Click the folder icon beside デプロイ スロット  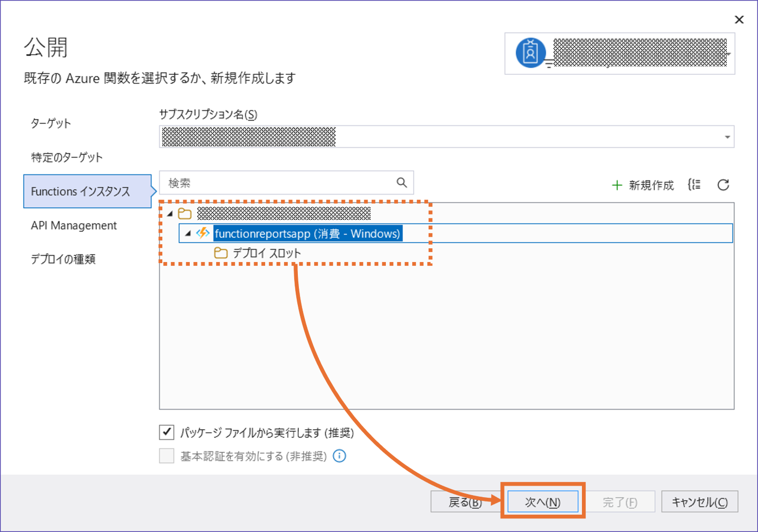click(x=221, y=253)
